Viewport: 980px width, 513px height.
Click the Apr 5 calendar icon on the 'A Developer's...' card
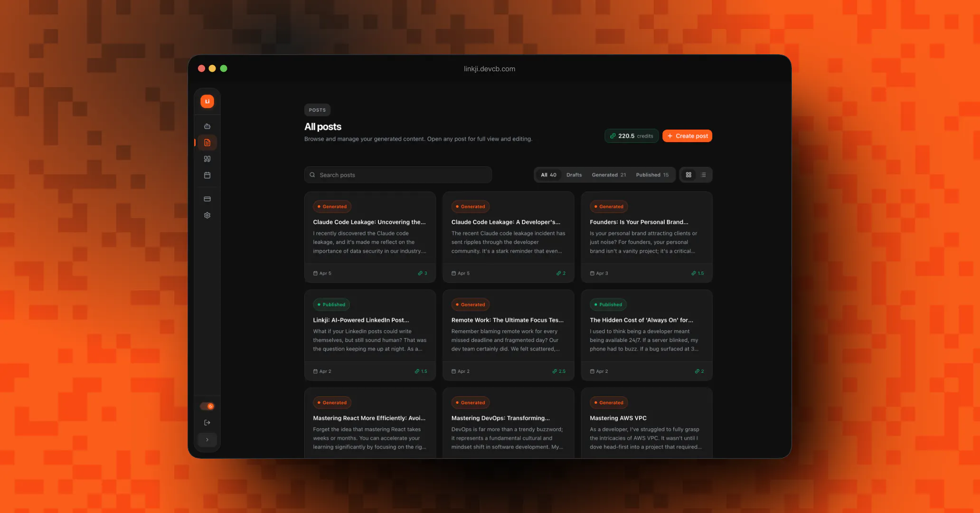click(453, 273)
